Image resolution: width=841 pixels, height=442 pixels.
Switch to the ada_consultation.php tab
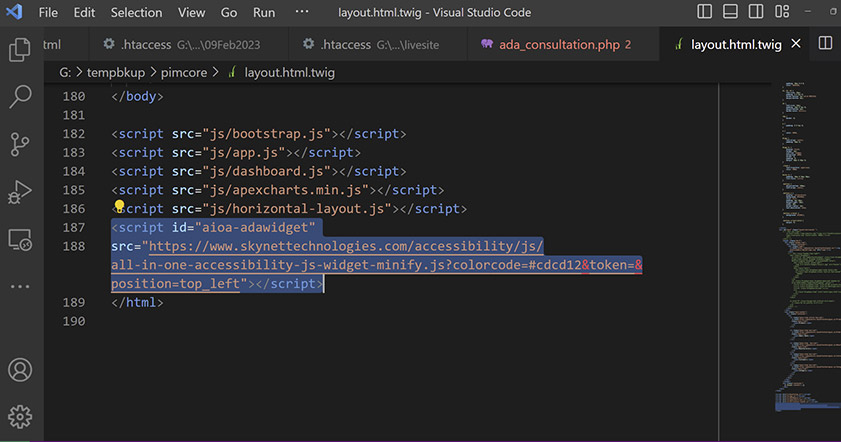click(563, 45)
